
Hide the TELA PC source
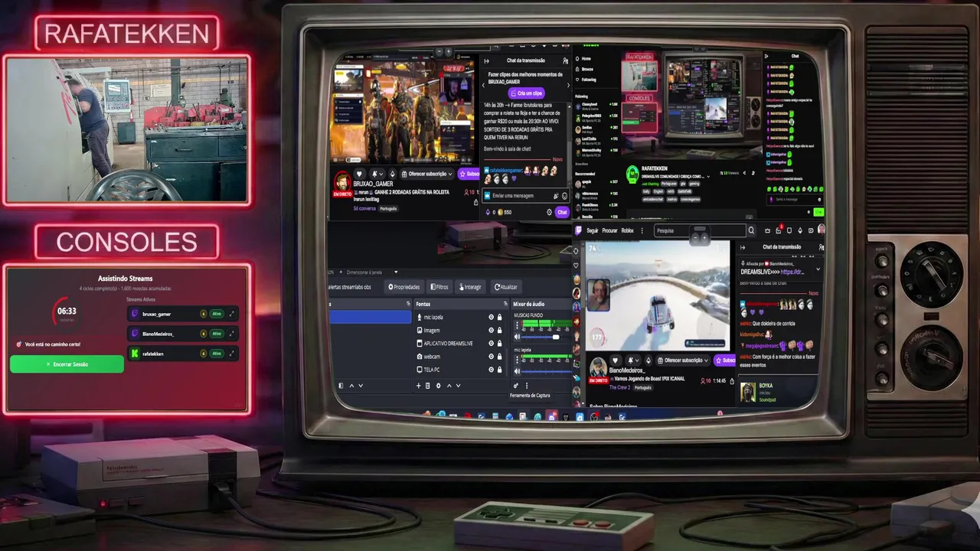[492, 370]
